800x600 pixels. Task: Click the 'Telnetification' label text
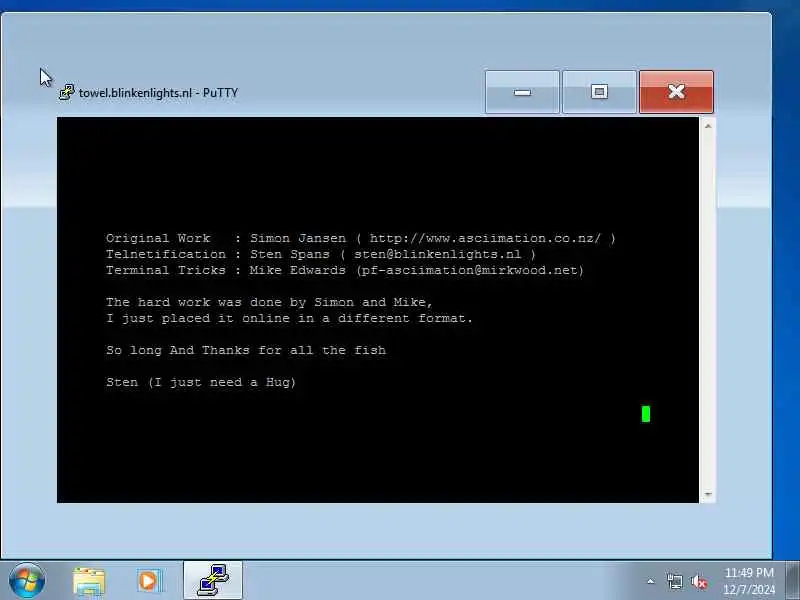(166, 254)
